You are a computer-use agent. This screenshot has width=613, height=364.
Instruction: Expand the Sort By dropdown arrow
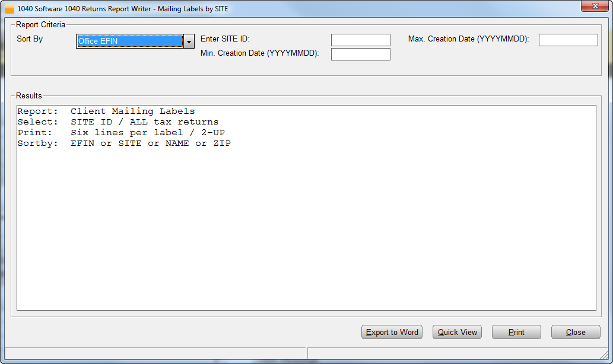coord(189,41)
